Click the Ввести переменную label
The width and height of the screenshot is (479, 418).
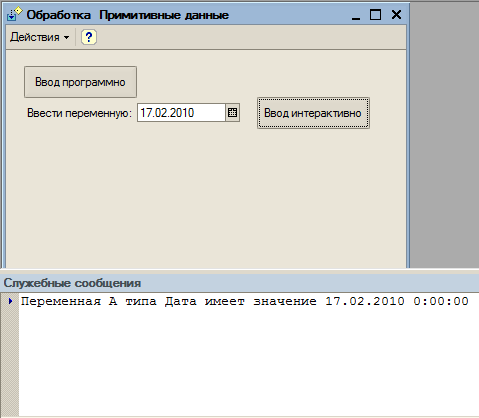click(79, 113)
